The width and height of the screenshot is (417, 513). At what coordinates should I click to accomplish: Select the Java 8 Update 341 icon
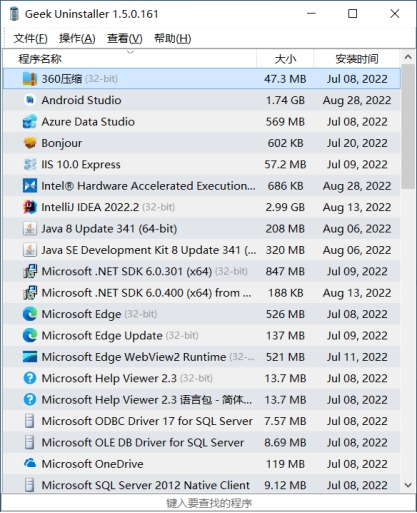click(30, 229)
